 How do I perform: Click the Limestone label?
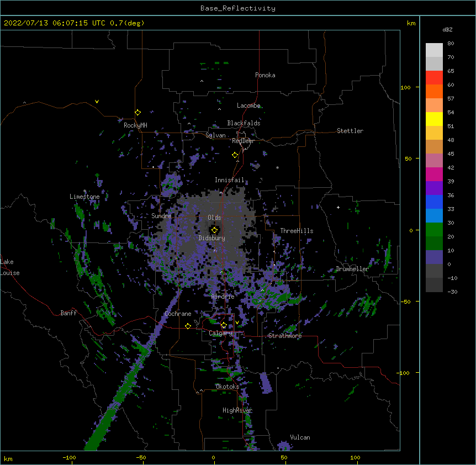[x=84, y=197]
